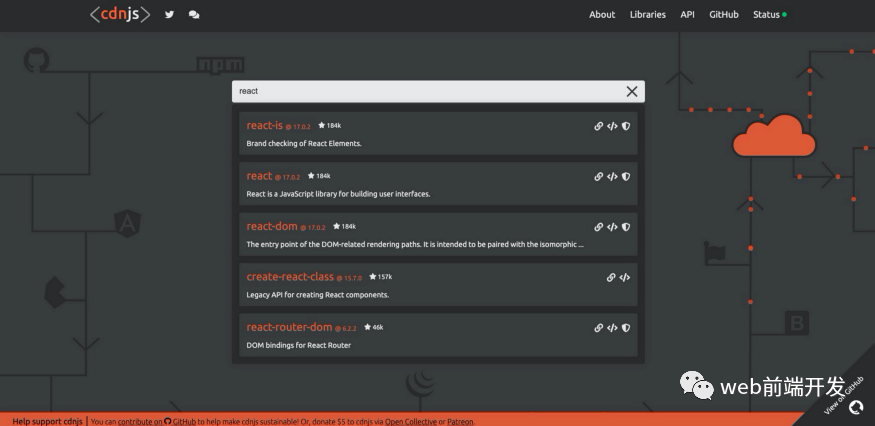Viewport: 875px width, 426px height.
Task: Click the contribute on GitHub footer link
Action: pos(156,422)
